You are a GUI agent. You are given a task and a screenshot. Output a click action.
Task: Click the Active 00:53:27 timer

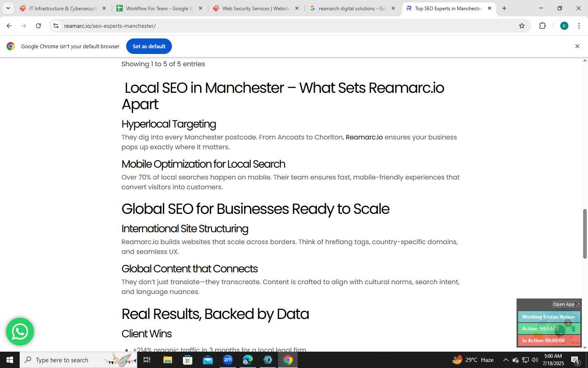(549, 329)
